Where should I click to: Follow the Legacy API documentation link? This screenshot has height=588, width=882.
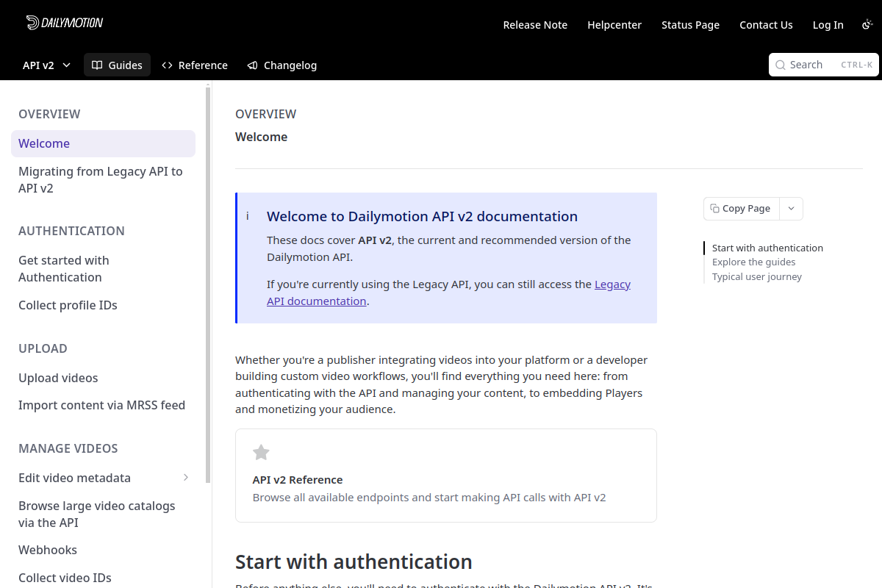[x=448, y=293]
